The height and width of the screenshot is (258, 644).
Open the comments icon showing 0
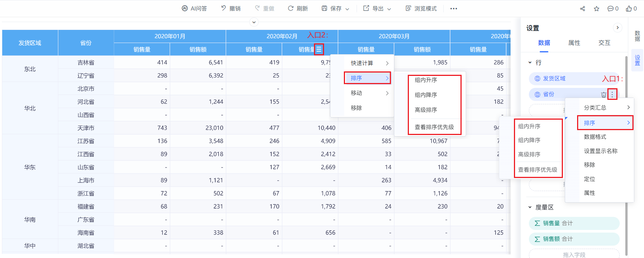click(x=613, y=8)
